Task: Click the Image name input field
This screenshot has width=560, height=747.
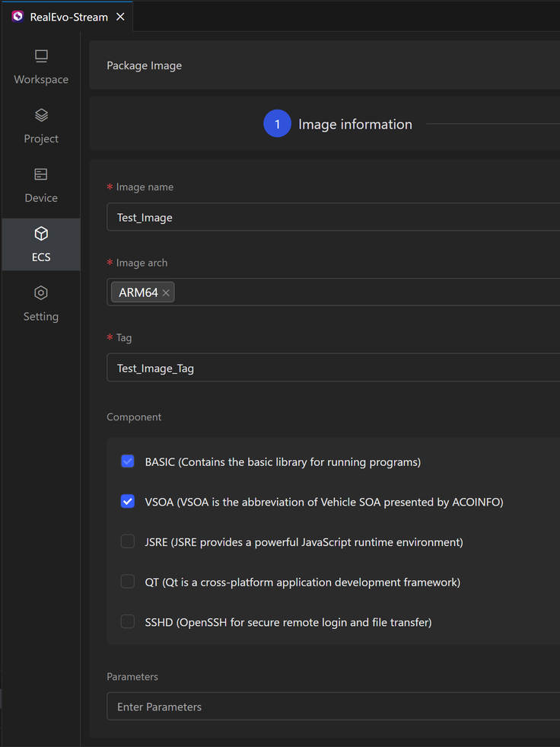Action: [x=333, y=217]
